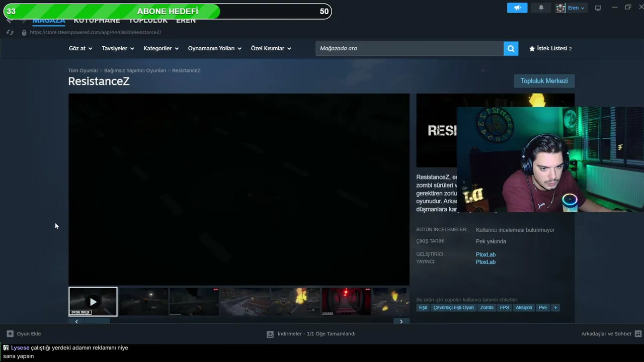Click the page reload icon

tap(10, 32)
